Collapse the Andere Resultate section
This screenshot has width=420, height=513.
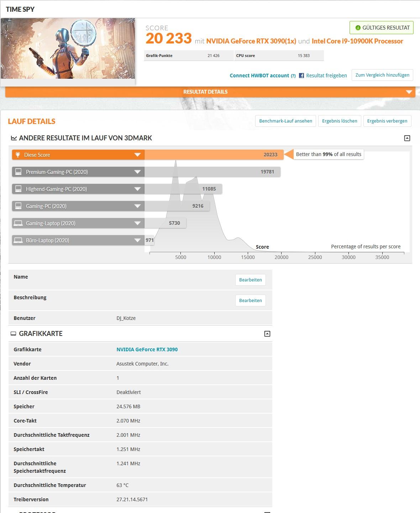(x=407, y=138)
